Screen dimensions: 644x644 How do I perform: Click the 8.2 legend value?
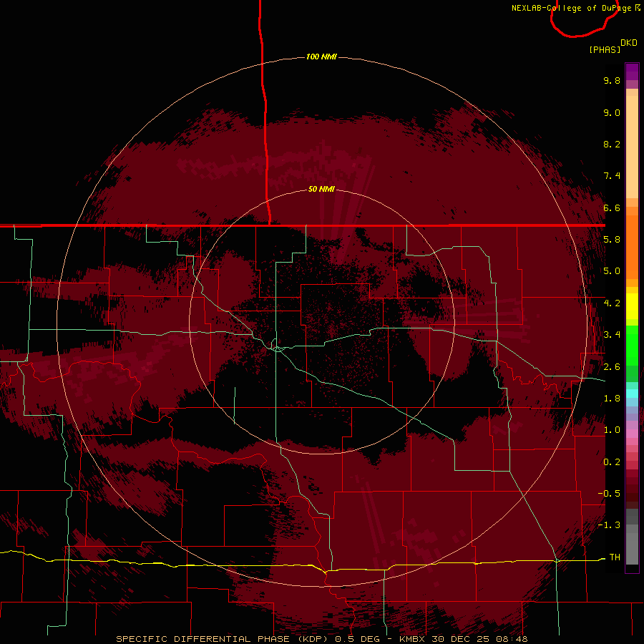[612, 144]
